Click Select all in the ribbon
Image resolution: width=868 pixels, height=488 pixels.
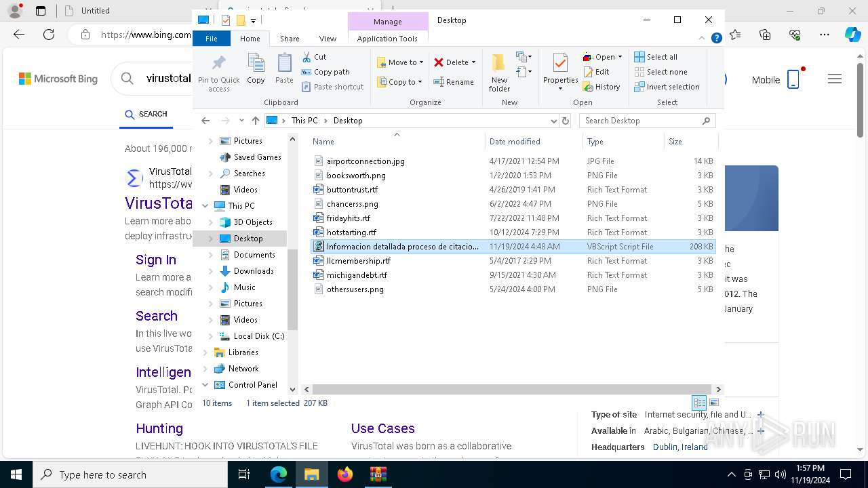pos(656,57)
